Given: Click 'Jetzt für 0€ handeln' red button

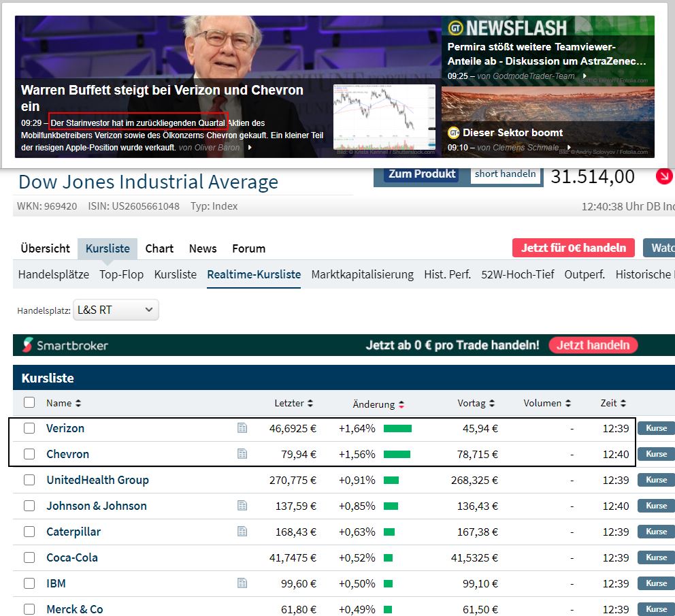Looking at the screenshot, I should pos(574,248).
